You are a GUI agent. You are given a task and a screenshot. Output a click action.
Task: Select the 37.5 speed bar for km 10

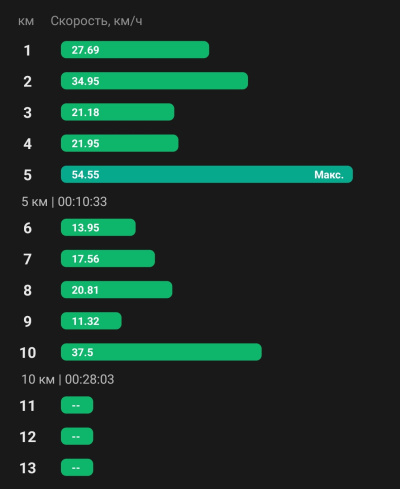(x=161, y=352)
